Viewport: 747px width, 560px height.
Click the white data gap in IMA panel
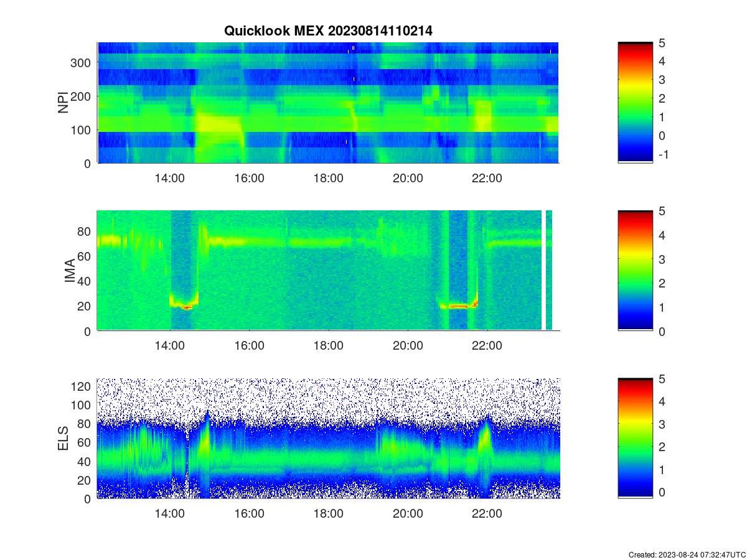pyautogui.click(x=544, y=271)
